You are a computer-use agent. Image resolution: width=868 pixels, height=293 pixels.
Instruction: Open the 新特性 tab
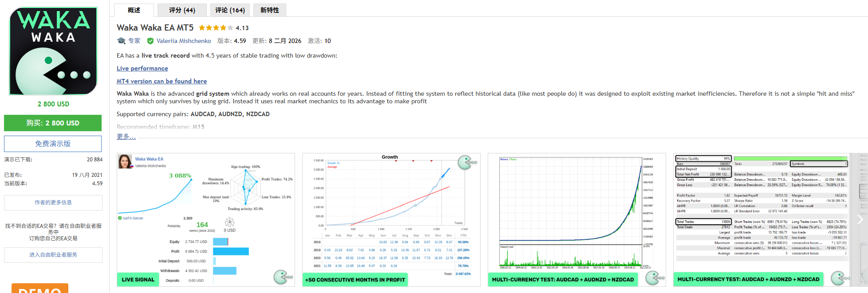(270, 10)
